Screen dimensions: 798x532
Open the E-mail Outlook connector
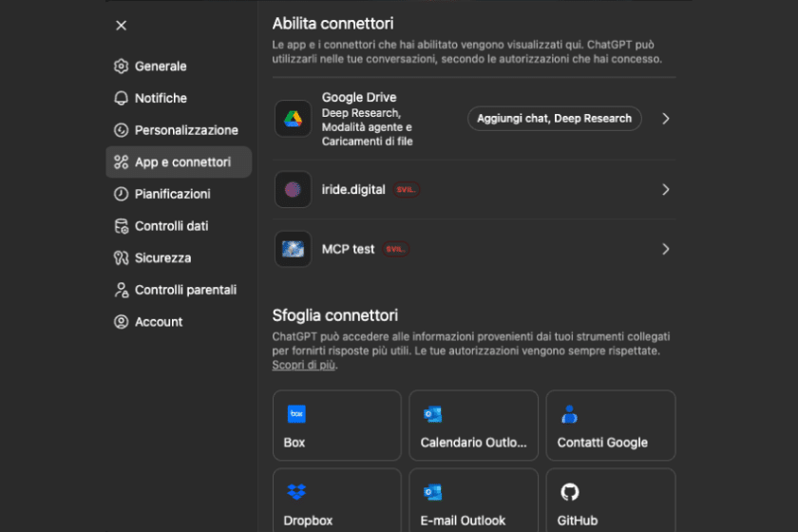[x=473, y=502]
